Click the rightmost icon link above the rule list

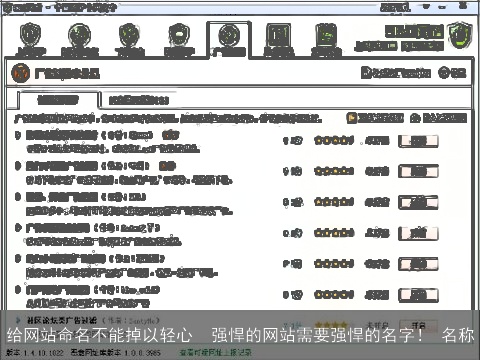click(x=439, y=118)
